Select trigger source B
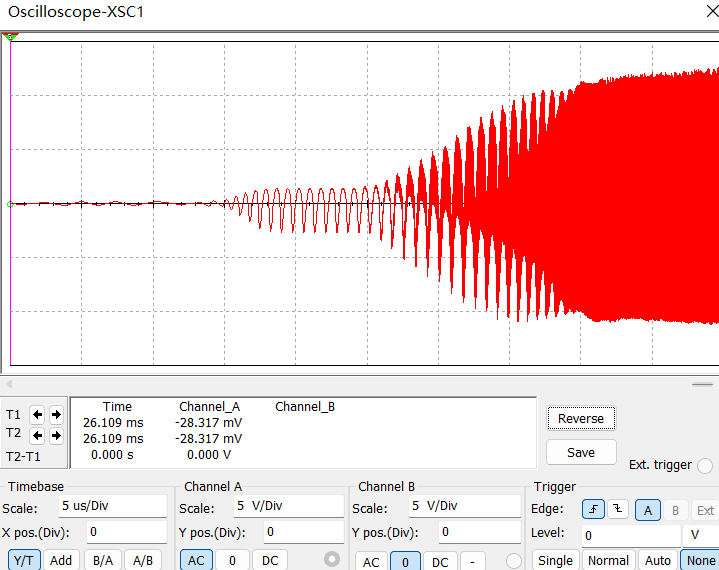 click(x=675, y=510)
